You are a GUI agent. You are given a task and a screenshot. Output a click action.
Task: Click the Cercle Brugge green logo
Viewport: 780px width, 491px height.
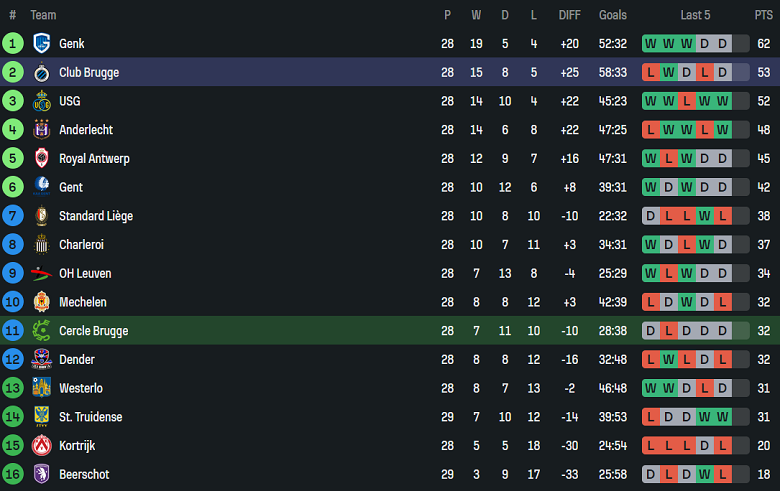coord(42,331)
